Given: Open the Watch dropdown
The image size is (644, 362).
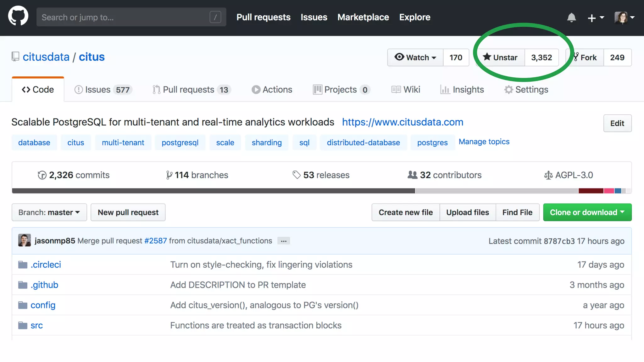Looking at the screenshot, I should [415, 58].
